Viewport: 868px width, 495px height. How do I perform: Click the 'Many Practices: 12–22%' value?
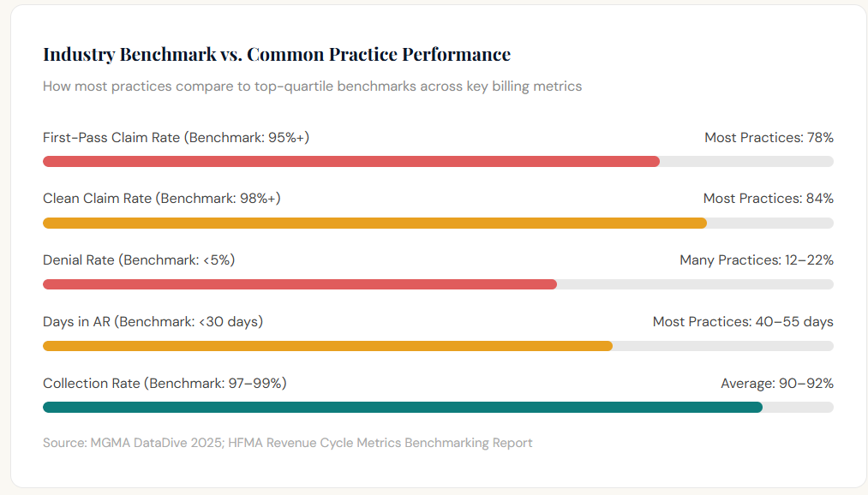(756, 260)
